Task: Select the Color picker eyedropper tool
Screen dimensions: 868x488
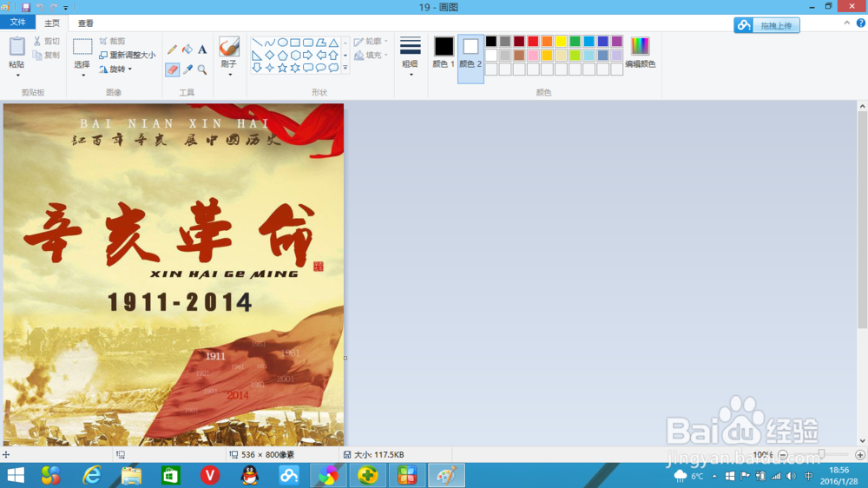Action: tap(187, 69)
